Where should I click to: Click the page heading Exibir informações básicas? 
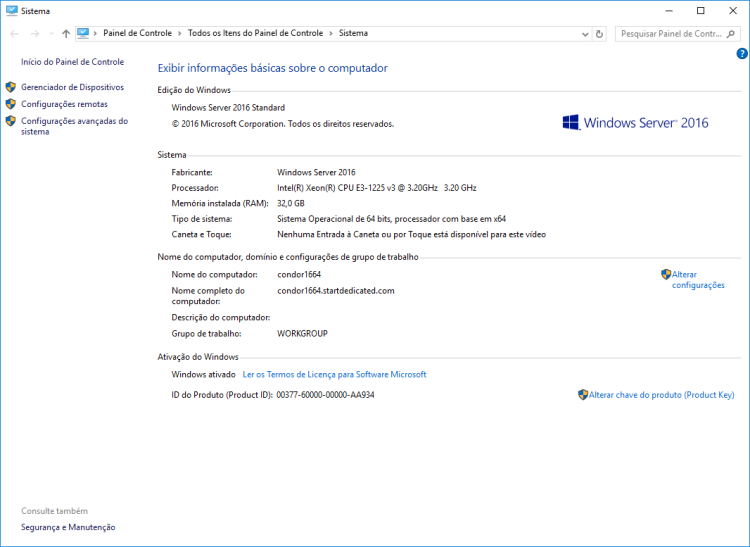[x=273, y=68]
